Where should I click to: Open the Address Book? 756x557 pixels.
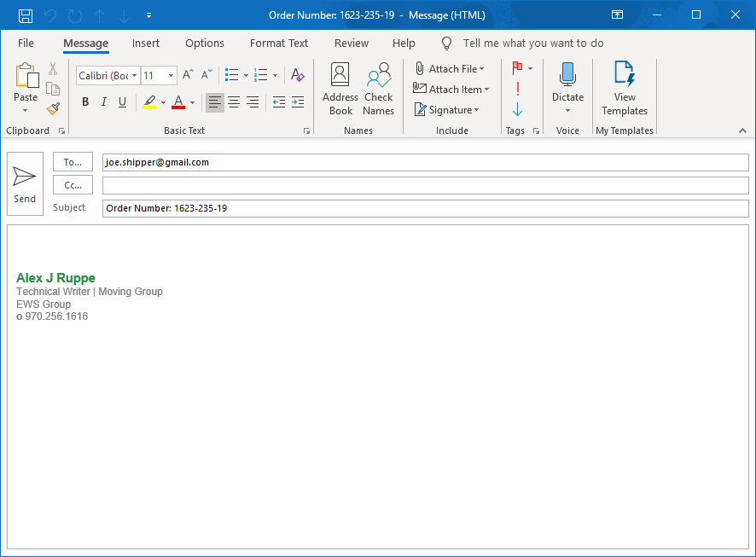pos(340,89)
